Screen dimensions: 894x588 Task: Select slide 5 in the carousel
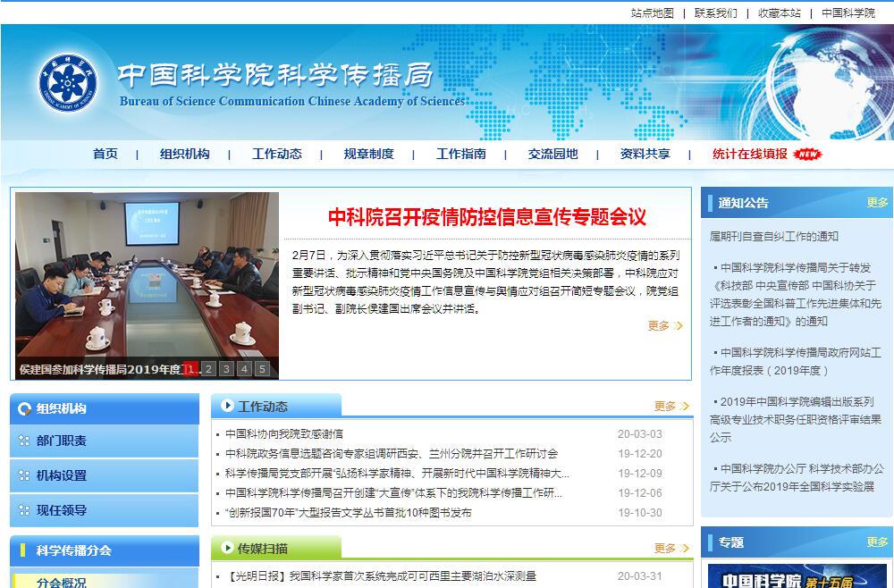coord(262,369)
